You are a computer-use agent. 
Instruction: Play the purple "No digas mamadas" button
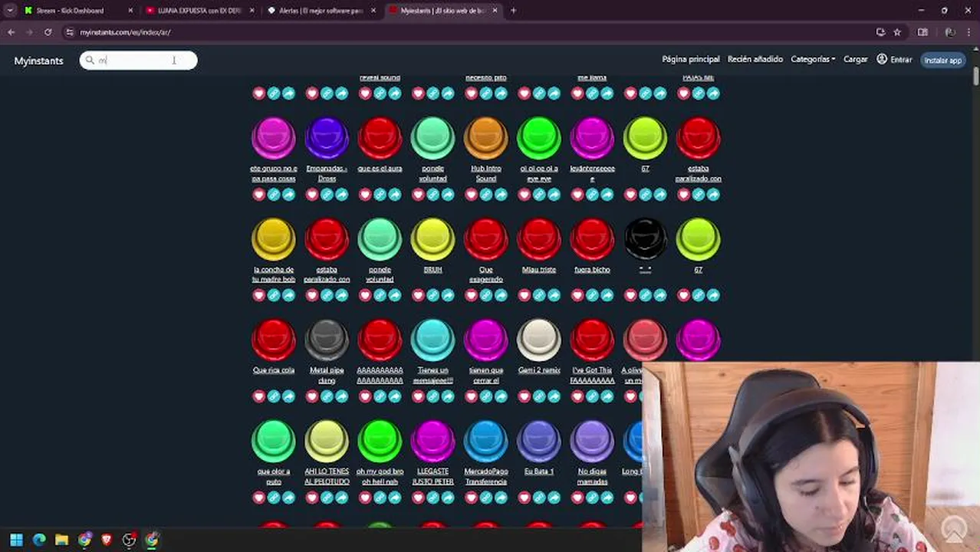point(592,442)
